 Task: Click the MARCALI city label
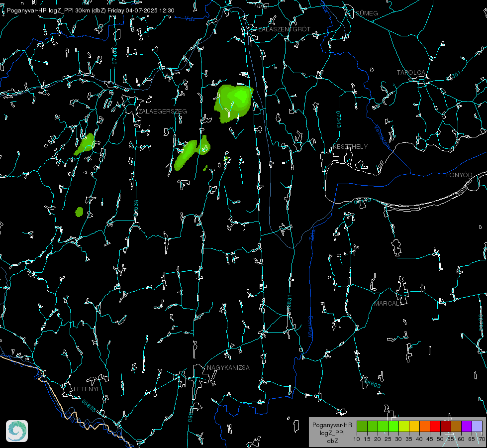click(387, 304)
